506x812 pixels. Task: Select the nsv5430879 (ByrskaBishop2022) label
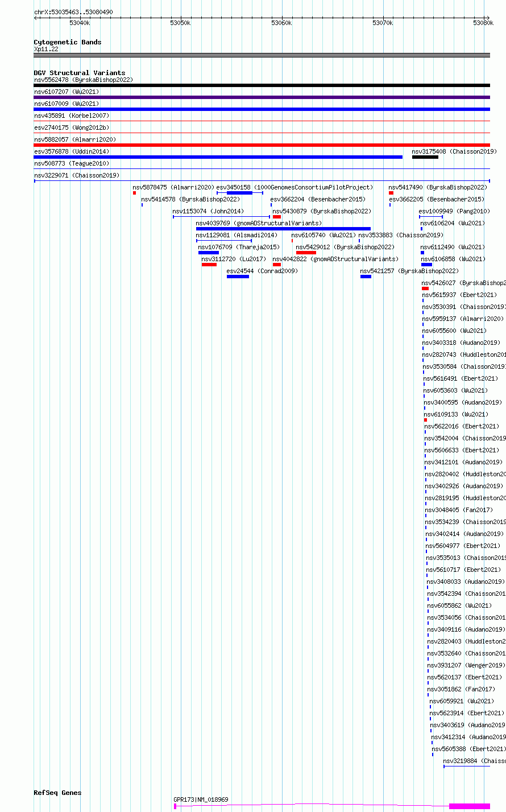[x=322, y=211]
